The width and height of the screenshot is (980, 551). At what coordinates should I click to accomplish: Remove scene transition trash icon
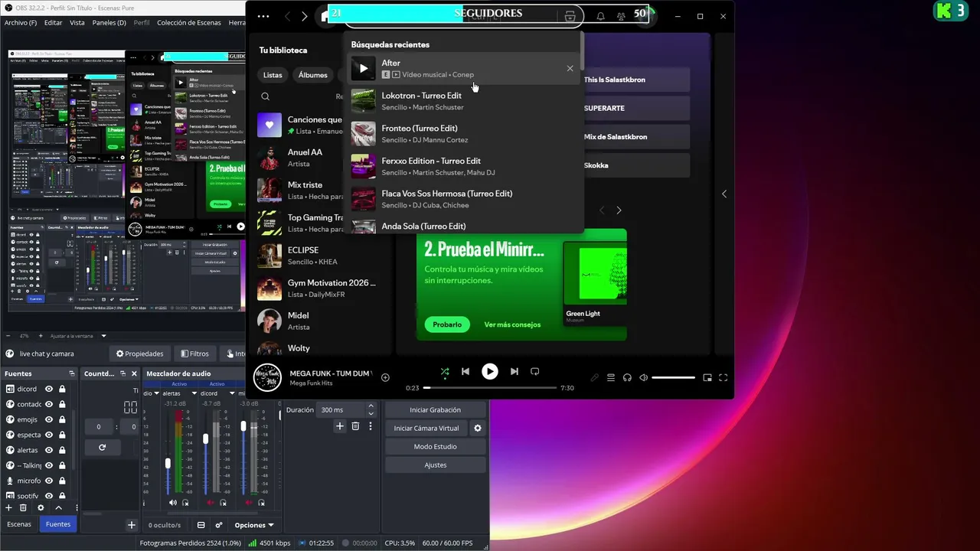coord(355,426)
